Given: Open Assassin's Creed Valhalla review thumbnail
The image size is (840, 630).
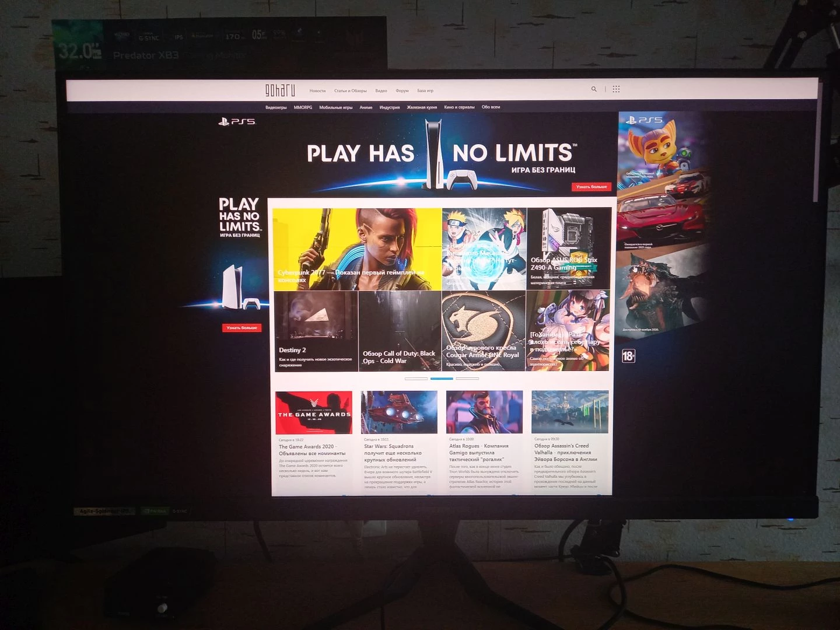Looking at the screenshot, I should pos(570,412).
